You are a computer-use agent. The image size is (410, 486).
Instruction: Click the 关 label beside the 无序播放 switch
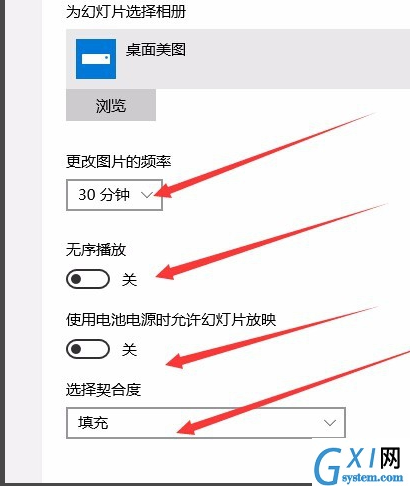pos(129,279)
